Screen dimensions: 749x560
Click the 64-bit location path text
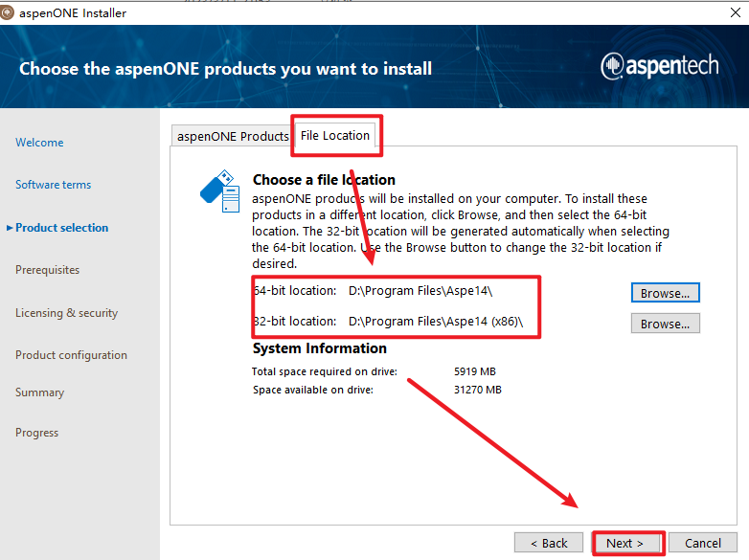tap(420, 290)
